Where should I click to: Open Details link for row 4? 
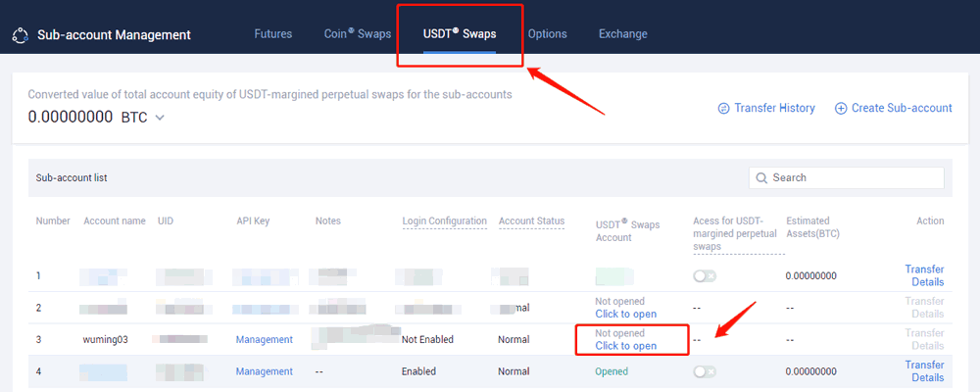pyautogui.click(x=927, y=377)
